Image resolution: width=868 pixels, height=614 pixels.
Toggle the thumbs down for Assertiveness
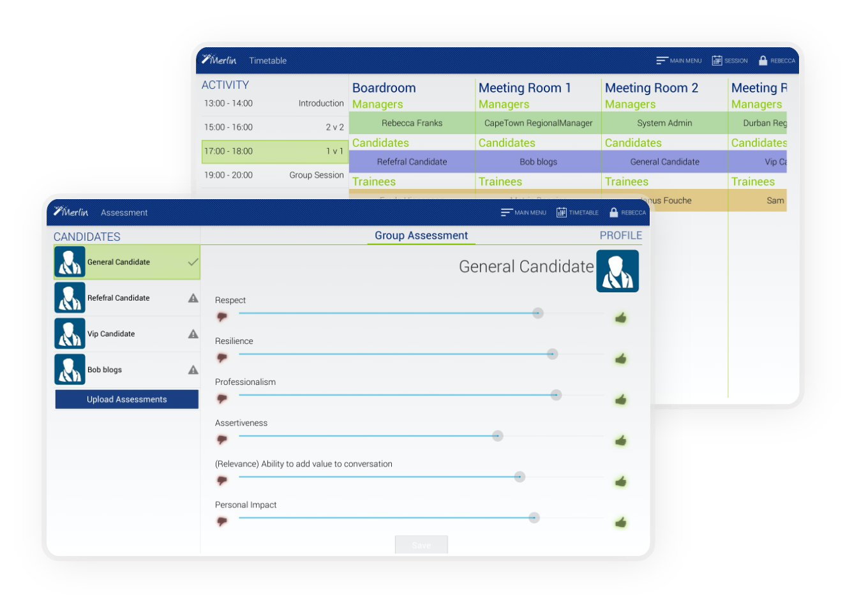[222, 440]
